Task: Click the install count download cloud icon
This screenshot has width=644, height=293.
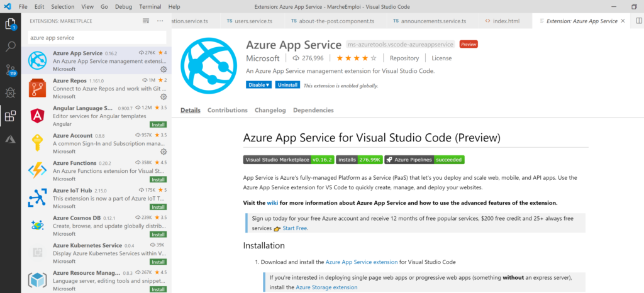Action: click(x=296, y=58)
